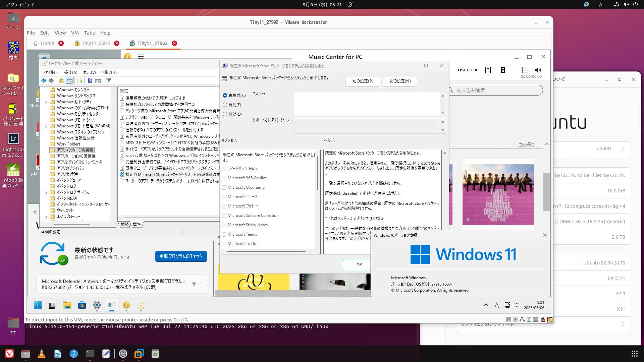Check the フィードバック Hub checkbox

[224, 169]
